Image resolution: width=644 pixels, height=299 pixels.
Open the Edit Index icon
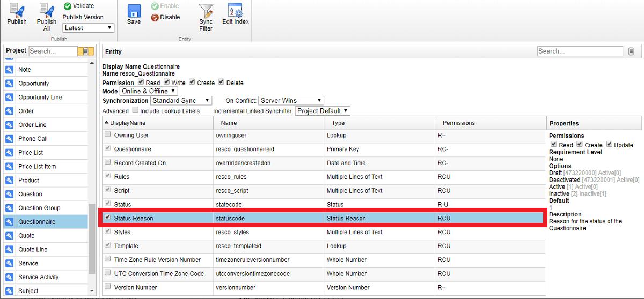236,10
